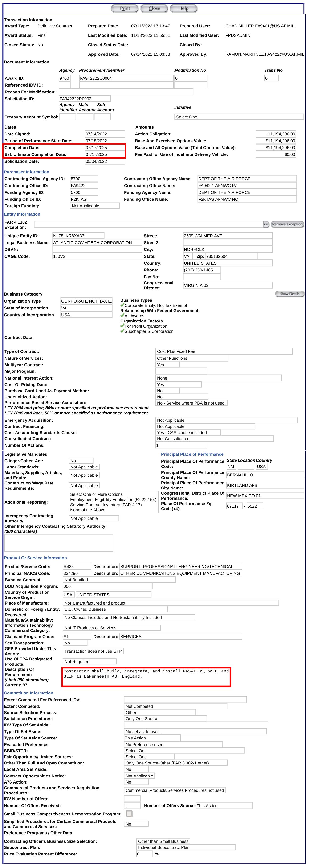Click the Principal Place of Performance heading

click(x=192, y=454)
